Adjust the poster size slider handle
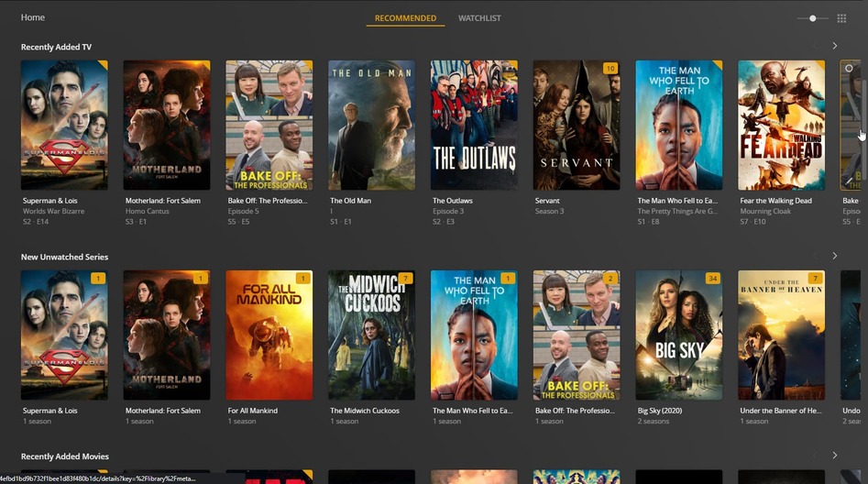This screenshot has height=484, width=868. click(813, 18)
